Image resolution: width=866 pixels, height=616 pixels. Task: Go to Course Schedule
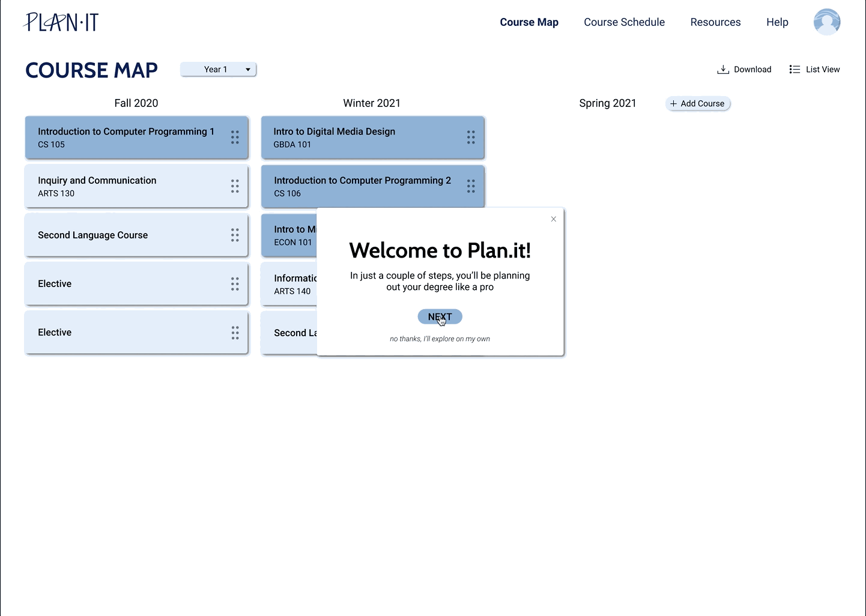[x=624, y=22]
